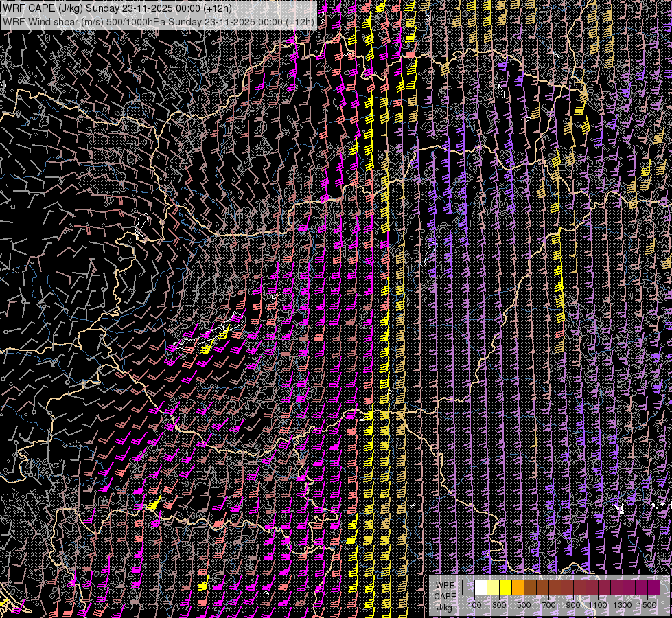This screenshot has height=618, width=672.
Task: Click the "(+12h)" text in the CAPE title
Action: point(218,8)
